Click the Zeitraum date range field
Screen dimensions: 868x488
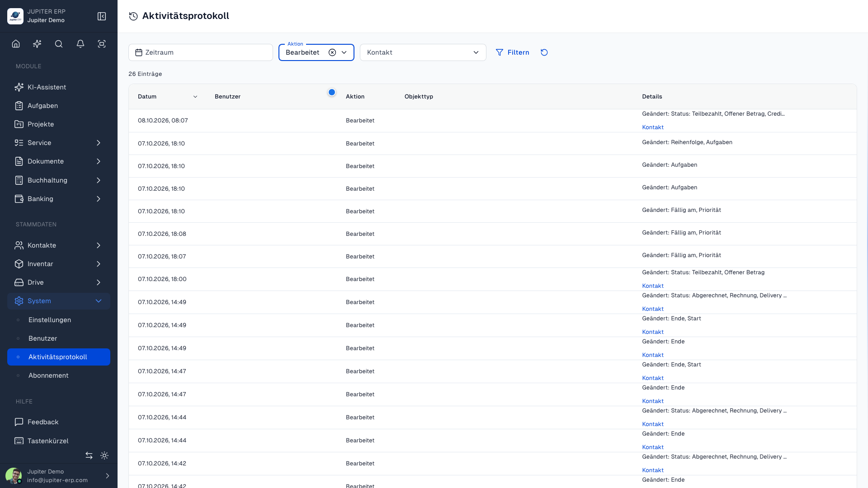(x=201, y=52)
